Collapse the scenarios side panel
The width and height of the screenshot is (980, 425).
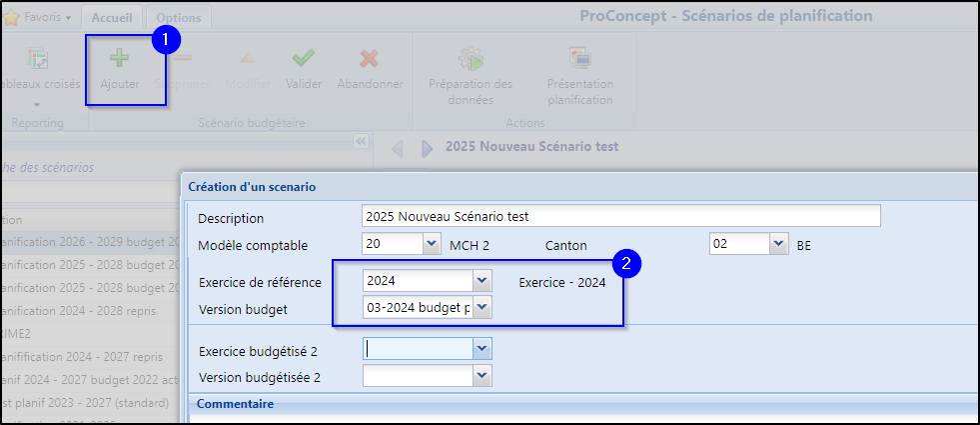pyautogui.click(x=361, y=141)
